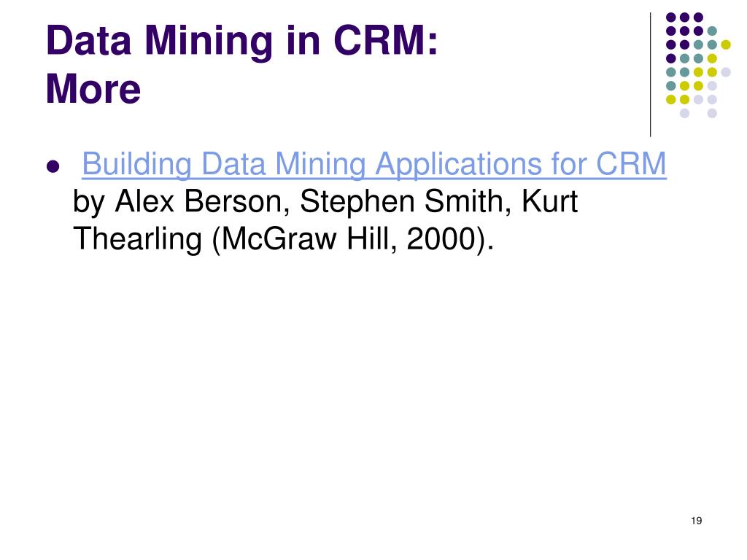747x560 pixels.
Task: Click the purple bullet point before the link
Action: coord(53,167)
